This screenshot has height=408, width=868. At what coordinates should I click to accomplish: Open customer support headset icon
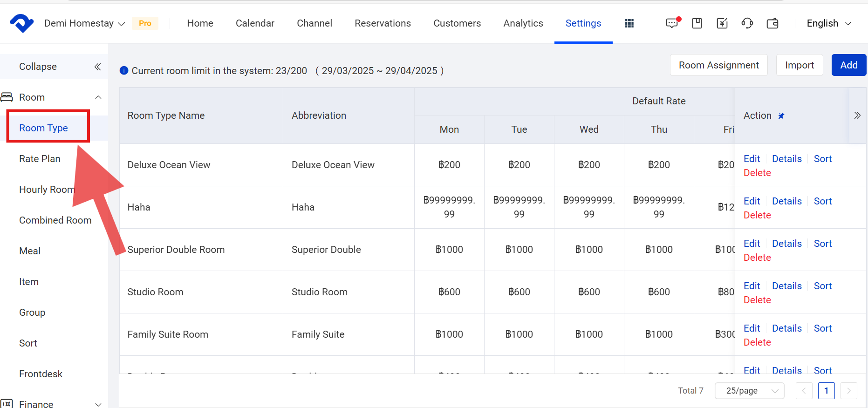click(x=747, y=23)
